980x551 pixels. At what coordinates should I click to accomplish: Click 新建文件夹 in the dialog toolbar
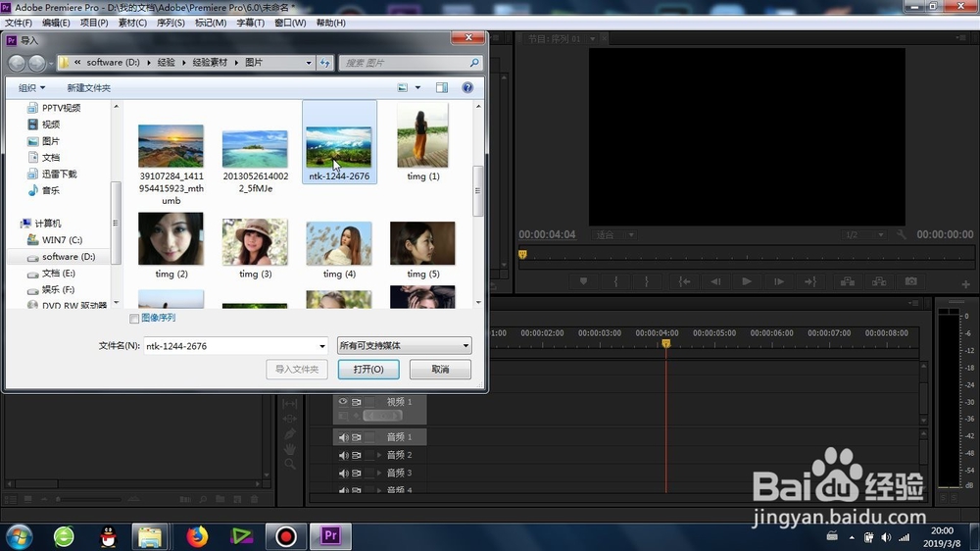(x=89, y=87)
